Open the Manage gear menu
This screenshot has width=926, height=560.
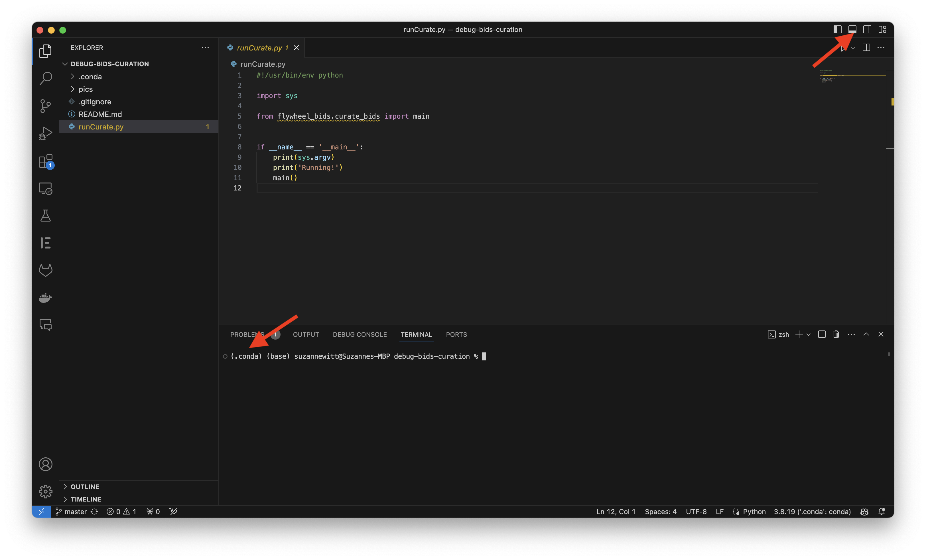click(46, 491)
